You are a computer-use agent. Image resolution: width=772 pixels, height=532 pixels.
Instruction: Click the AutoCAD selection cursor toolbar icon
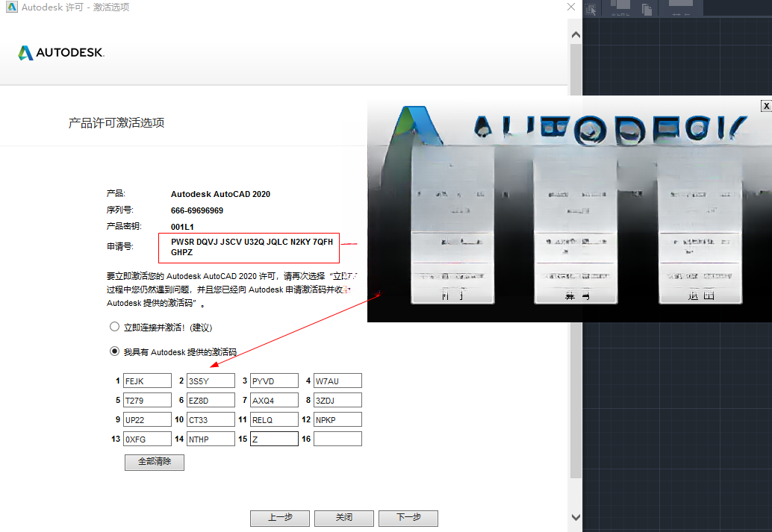tap(591, 10)
